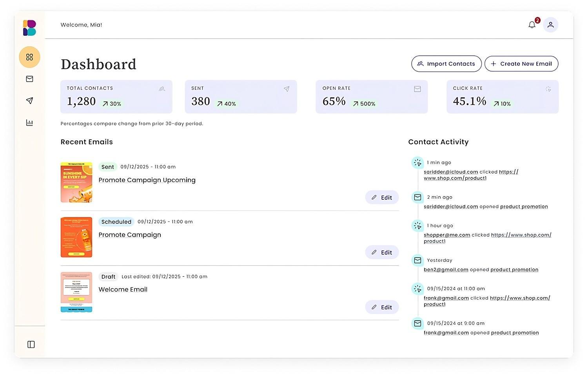Open the notifications bell icon
Screen dimensions: 588x376
tap(532, 25)
